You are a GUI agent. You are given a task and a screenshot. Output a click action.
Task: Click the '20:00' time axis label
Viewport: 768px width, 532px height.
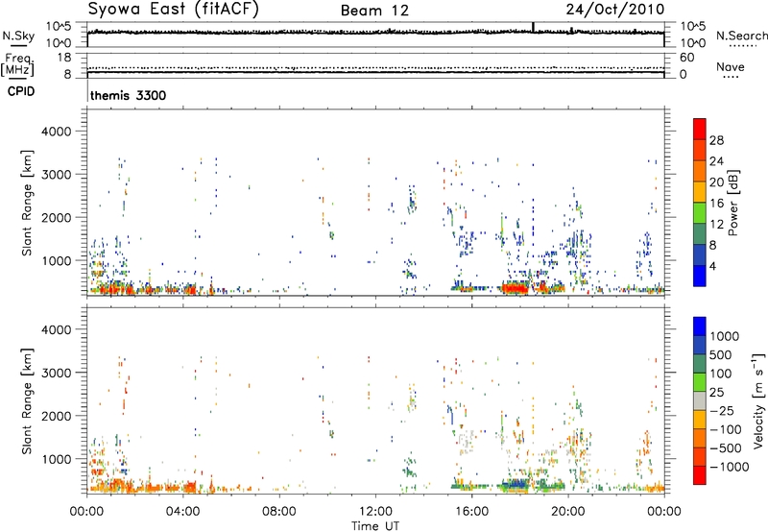567,512
